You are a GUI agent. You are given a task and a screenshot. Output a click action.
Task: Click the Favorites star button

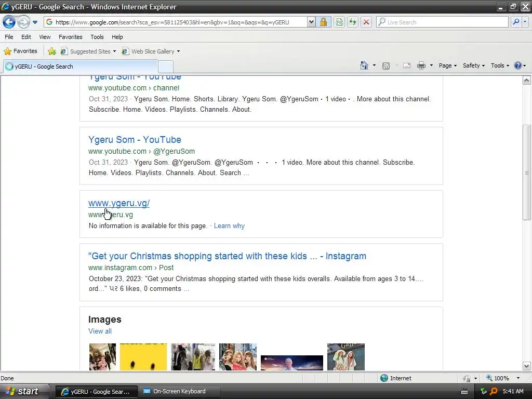20,51
